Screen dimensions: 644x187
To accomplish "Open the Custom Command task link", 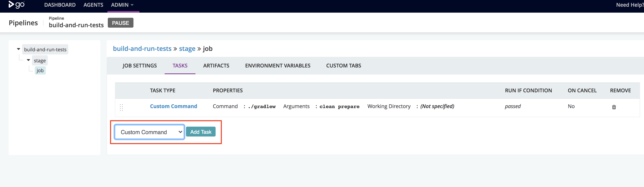I will [173, 106].
